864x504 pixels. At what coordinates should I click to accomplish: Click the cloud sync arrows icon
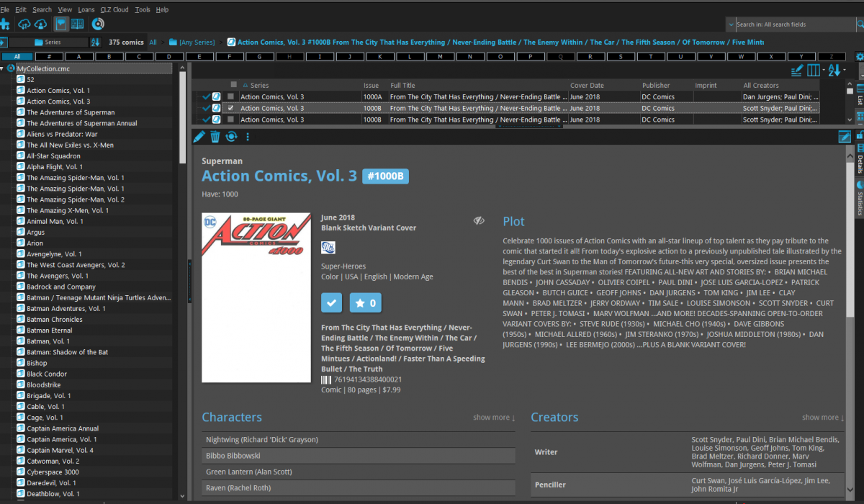pos(24,24)
